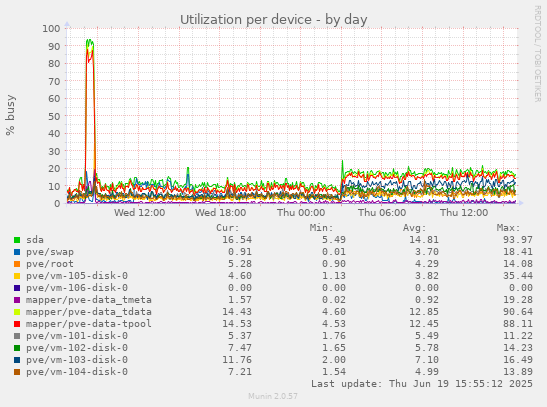Select the pve/vm-102-disk-0 label
The height and width of the screenshot is (407, 547).
77,348
